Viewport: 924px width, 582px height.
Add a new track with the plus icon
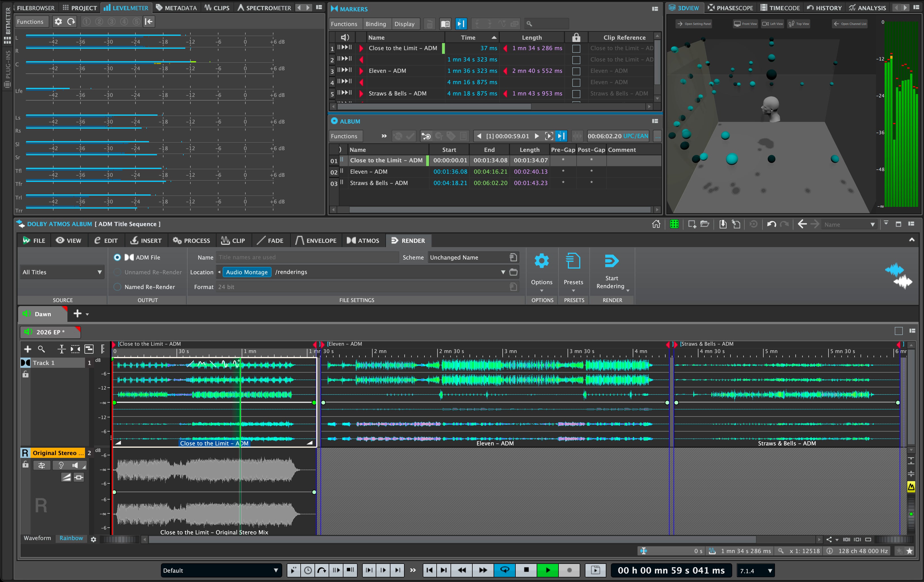pos(28,349)
